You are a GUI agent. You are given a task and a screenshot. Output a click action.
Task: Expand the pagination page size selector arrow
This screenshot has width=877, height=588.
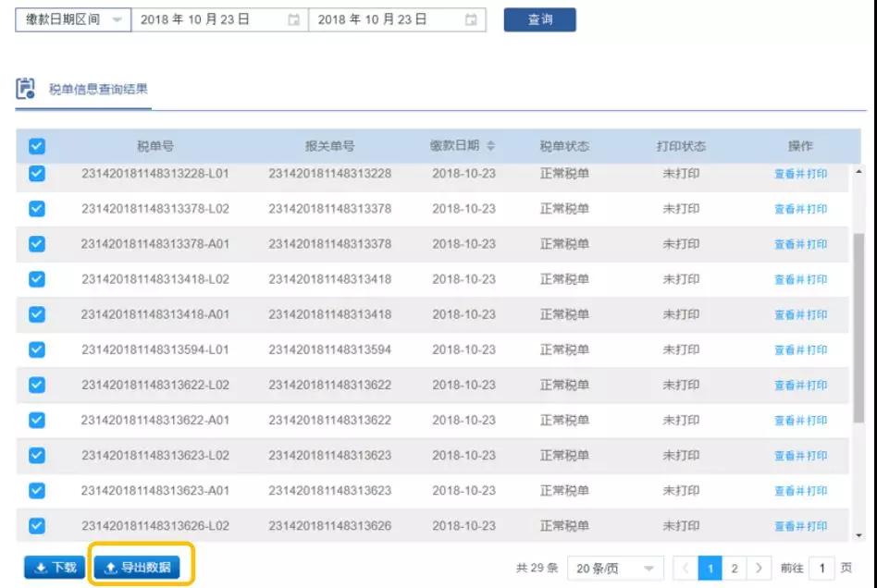tap(650, 568)
